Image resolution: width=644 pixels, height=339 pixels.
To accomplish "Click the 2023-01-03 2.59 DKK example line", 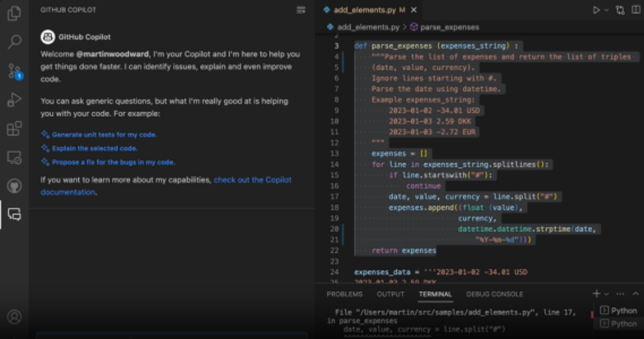I will [x=430, y=121].
